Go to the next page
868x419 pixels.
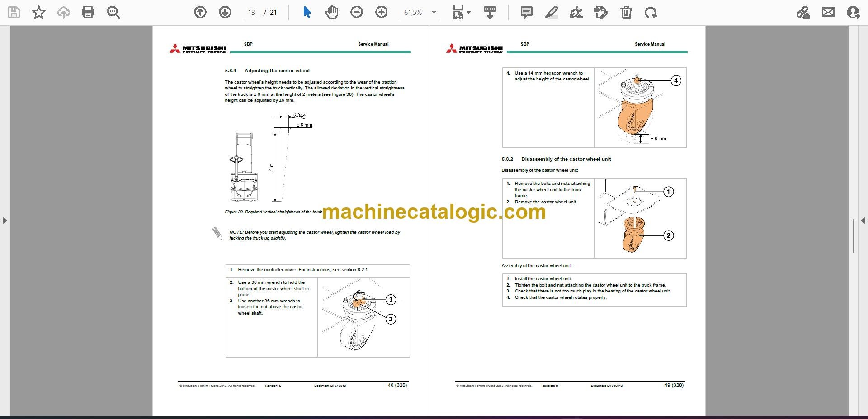225,12
